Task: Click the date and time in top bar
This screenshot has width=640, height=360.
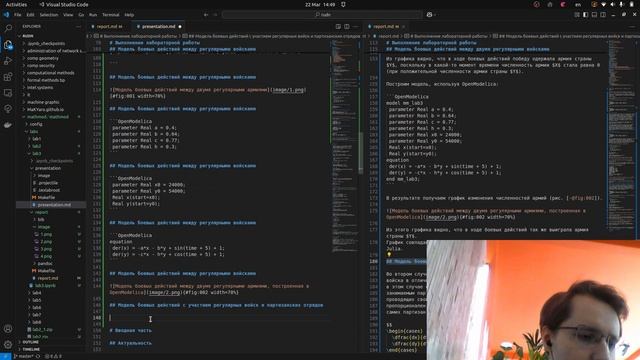Action: tap(320, 4)
